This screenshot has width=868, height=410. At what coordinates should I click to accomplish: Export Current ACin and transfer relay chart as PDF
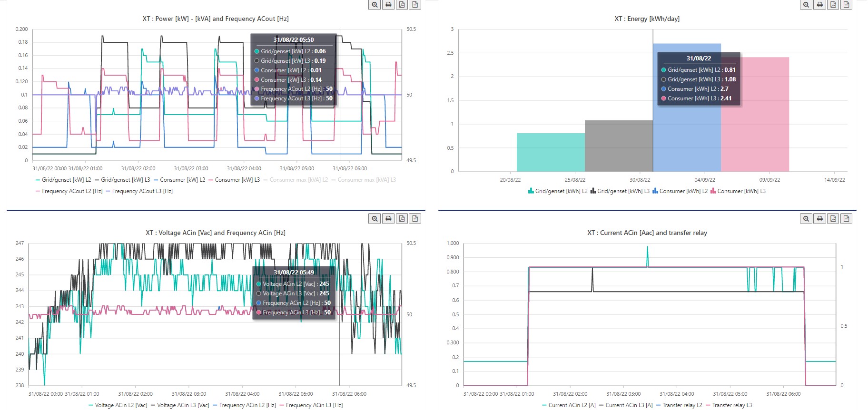(x=833, y=219)
